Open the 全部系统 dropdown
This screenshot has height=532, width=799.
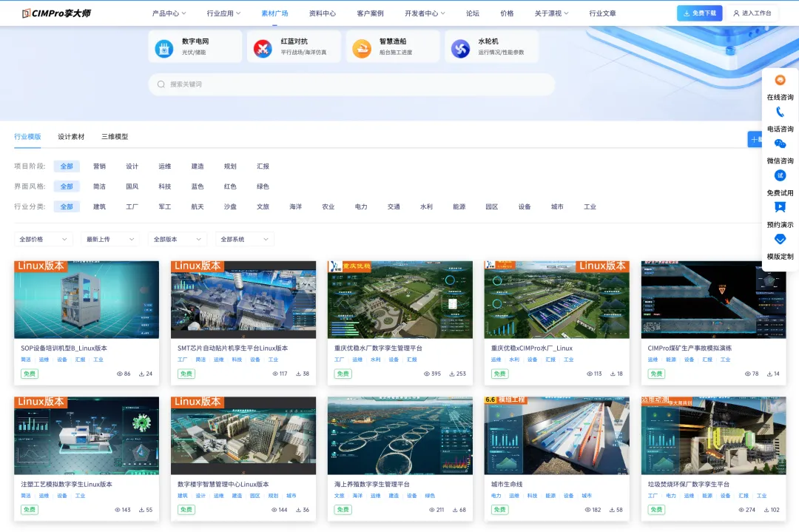[x=245, y=239]
